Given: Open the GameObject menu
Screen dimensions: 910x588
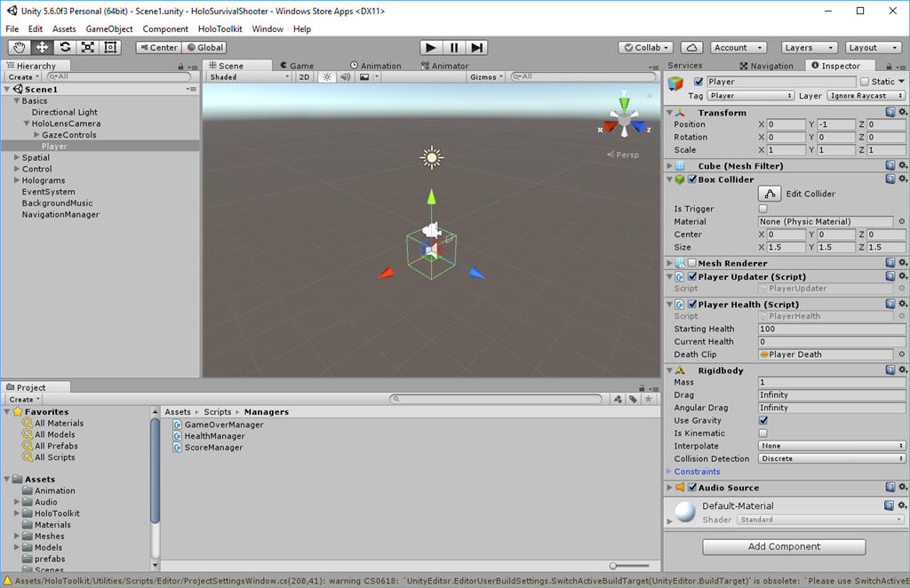Looking at the screenshot, I should point(109,28).
